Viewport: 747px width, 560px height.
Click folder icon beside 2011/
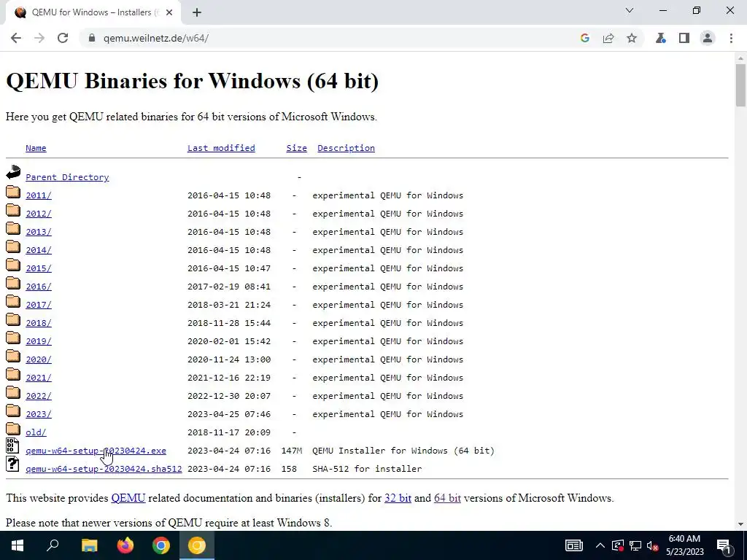tap(13, 192)
